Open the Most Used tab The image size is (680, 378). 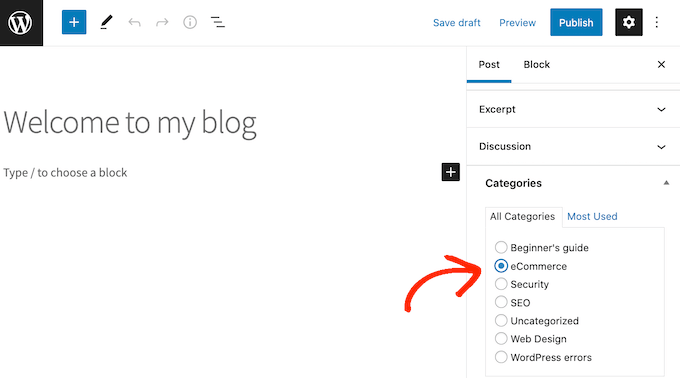[x=592, y=216]
